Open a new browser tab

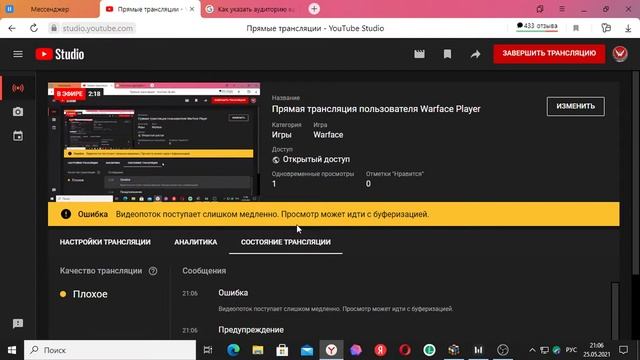pyautogui.click(x=314, y=9)
